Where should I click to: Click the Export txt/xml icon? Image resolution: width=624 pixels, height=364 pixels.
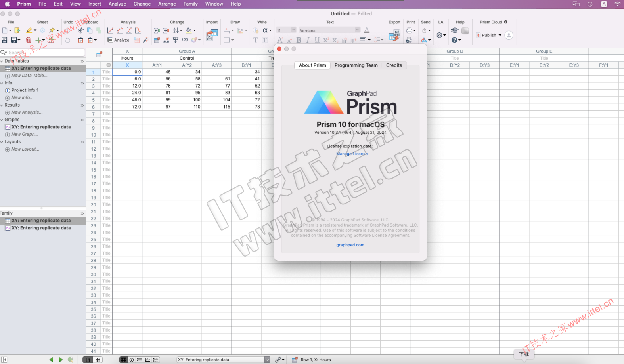click(x=394, y=35)
